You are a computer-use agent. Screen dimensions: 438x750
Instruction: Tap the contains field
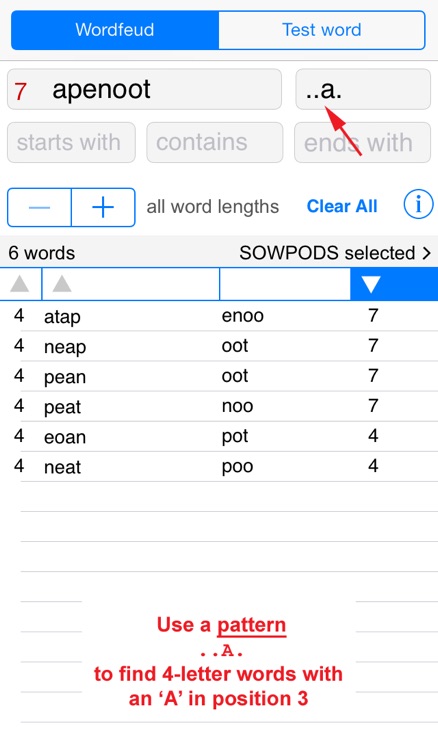[215, 143]
